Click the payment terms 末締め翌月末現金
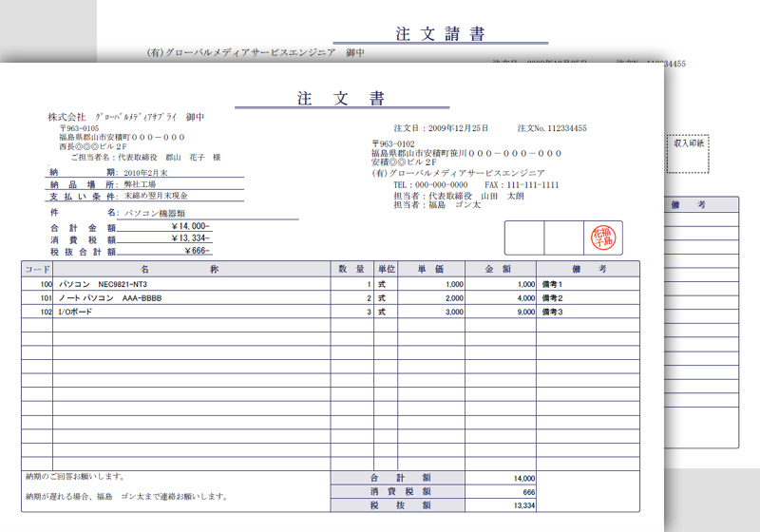Screen dimensions: 760x532 click(x=156, y=196)
